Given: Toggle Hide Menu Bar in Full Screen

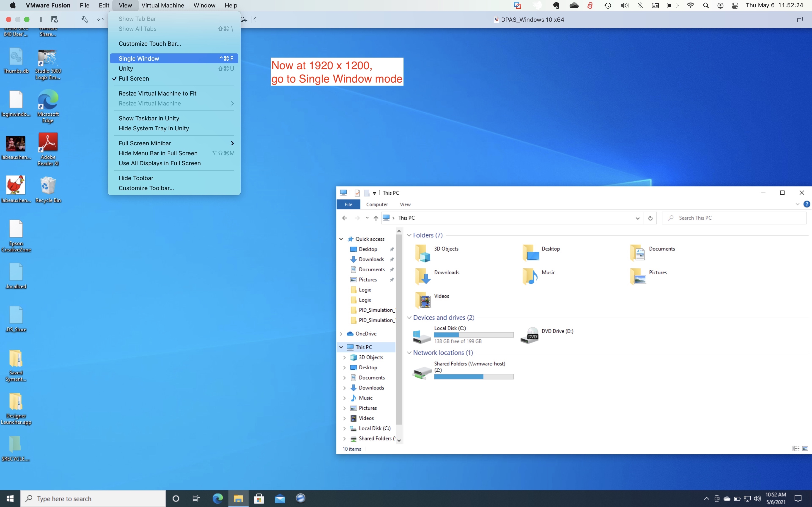Looking at the screenshot, I should 158,153.
